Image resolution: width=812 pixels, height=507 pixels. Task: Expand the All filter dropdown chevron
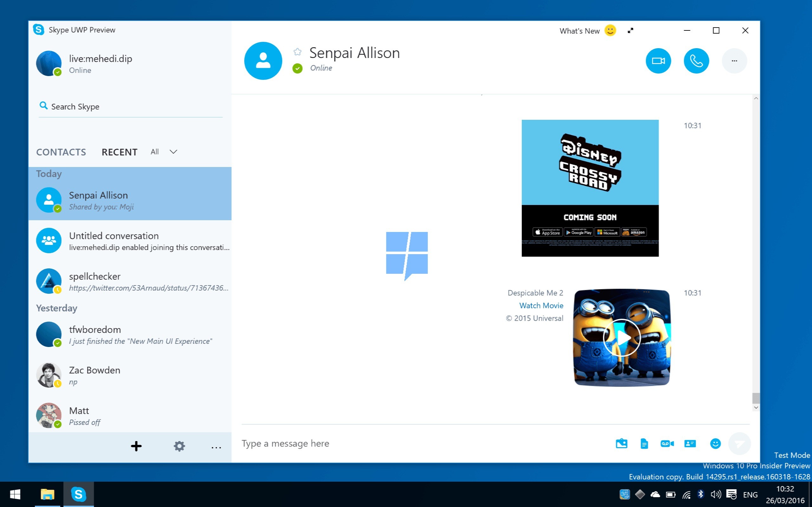point(173,152)
